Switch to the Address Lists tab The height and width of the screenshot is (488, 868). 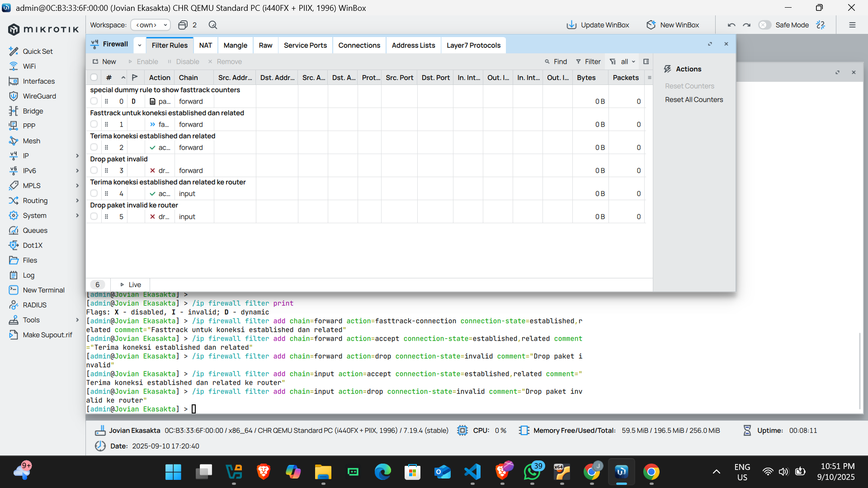pyautogui.click(x=413, y=45)
